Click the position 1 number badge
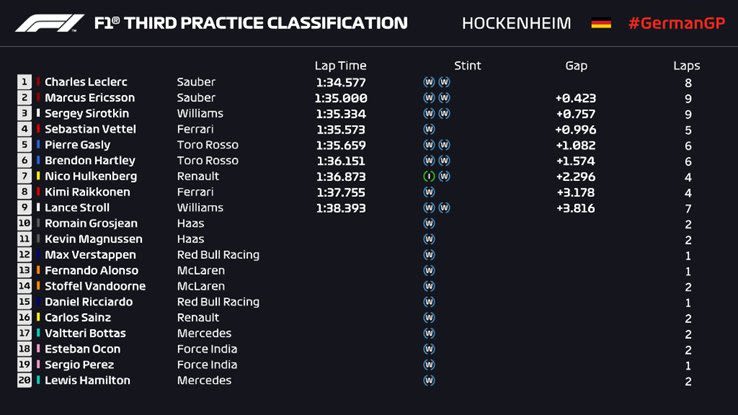This screenshot has width=738, height=415. (24, 82)
